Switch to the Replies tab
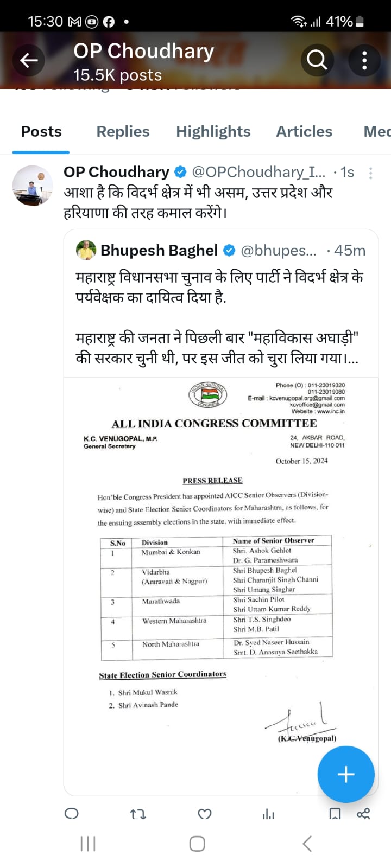The height and width of the screenshot is (868, 391). tap(123, 131)
